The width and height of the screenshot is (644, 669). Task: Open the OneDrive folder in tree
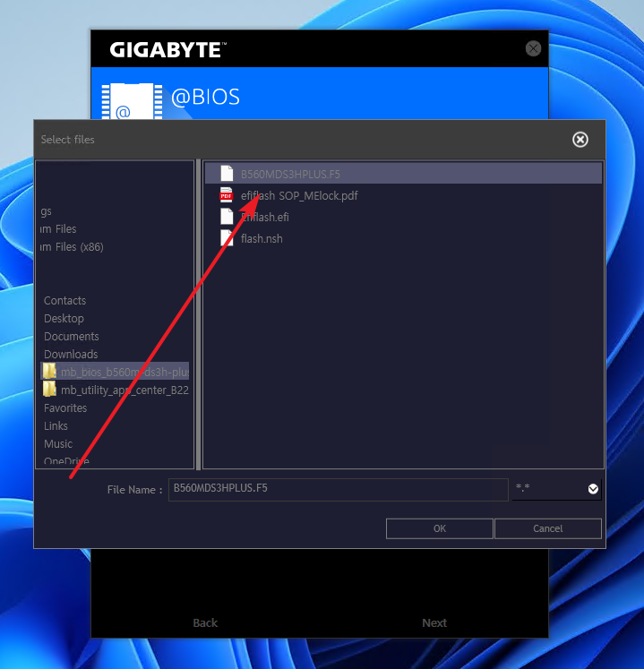(x=66, y=461)
